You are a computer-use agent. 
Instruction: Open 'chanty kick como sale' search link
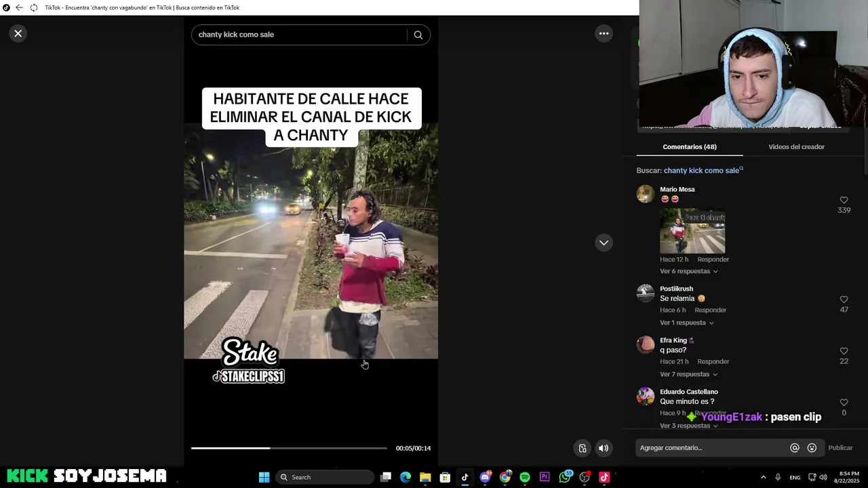703,170
